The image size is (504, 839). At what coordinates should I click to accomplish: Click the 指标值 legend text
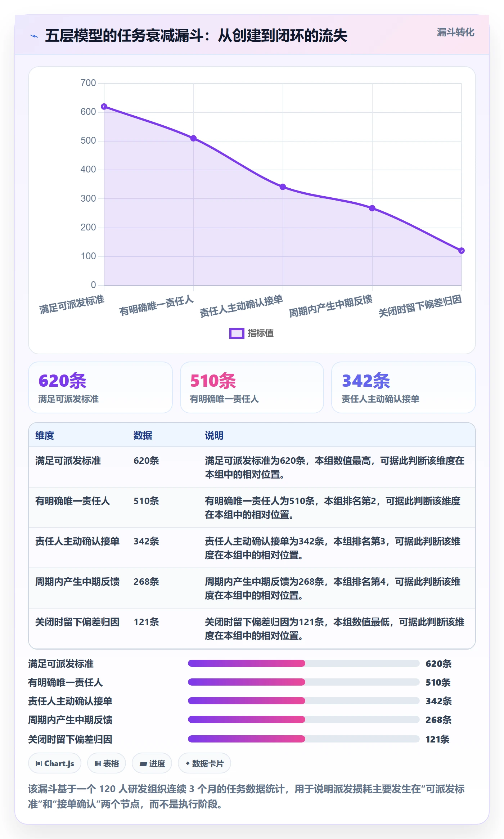coord(260,333)
